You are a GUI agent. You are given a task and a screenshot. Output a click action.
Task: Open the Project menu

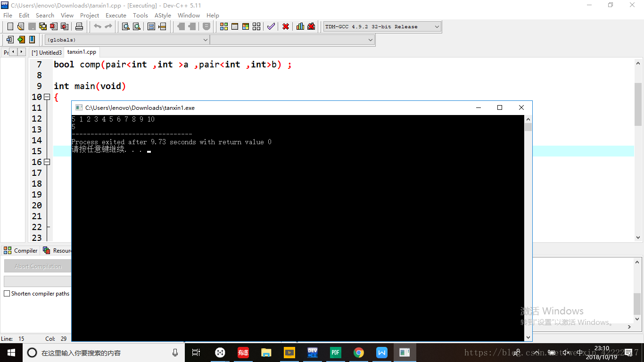pyautogui.click(x=90, y=15)
